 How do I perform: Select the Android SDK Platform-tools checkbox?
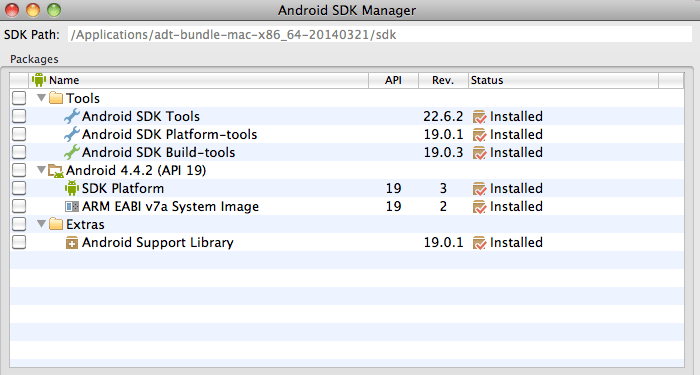coord(19,134)
